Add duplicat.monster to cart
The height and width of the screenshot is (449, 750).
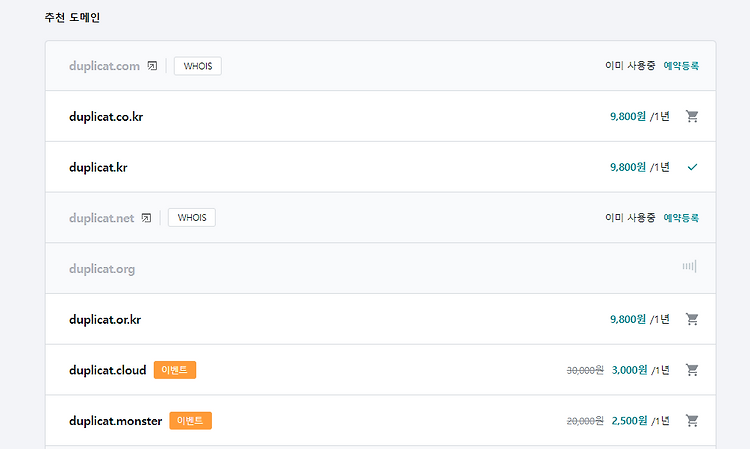692,420
